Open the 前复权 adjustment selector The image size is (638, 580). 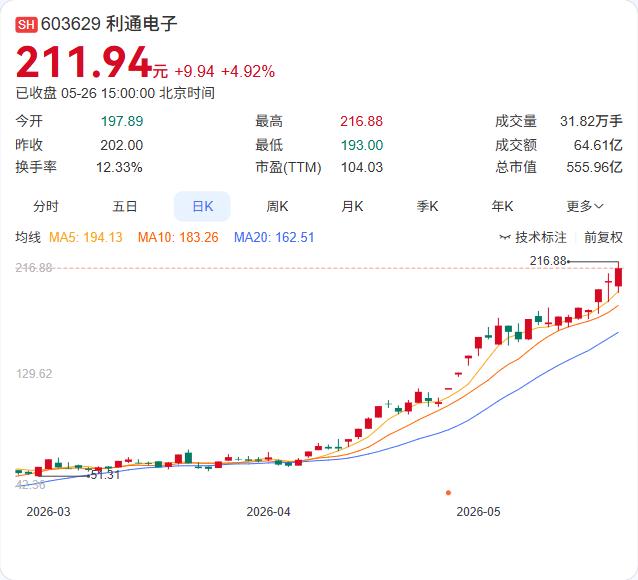tap(603, 237)
